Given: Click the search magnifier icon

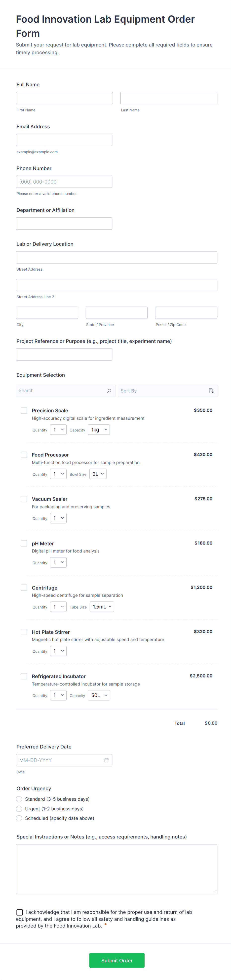Looking at the screenshot, I should 109,390.
